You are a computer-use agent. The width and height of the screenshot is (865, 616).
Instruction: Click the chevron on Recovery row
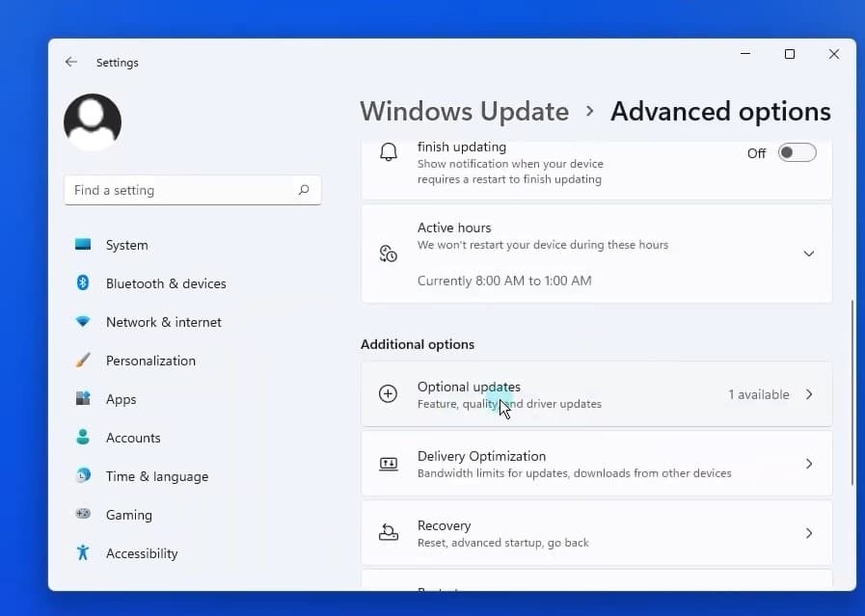[x=809, y=533]
